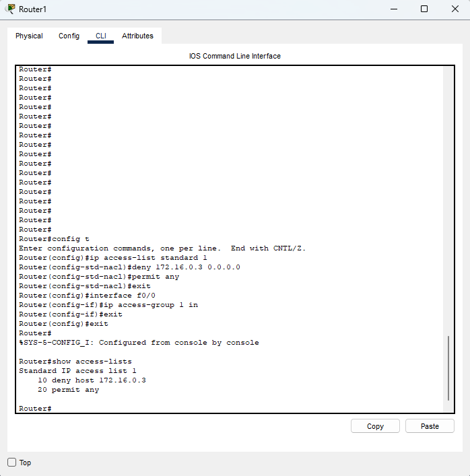Open the Attributes tab

click(x=137, y=36)
